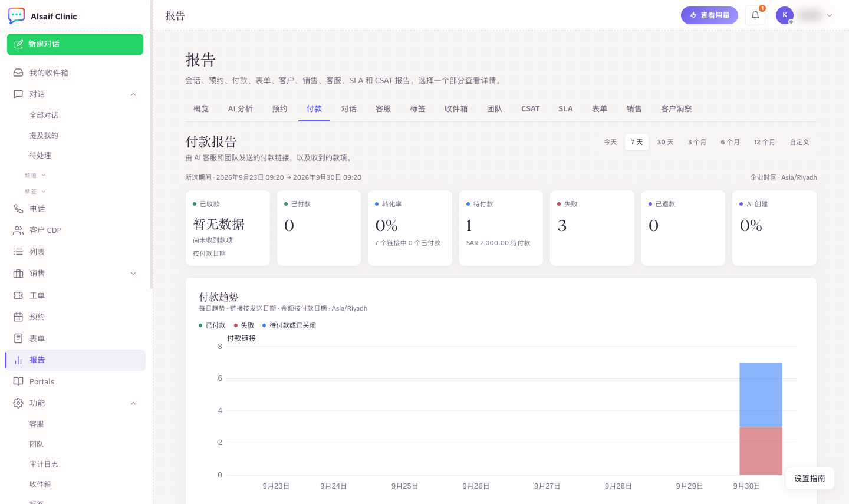This screenshot has height=504, width=849.
Task: Click the 工单 ticket icon
Action: [x=18, y=295]
